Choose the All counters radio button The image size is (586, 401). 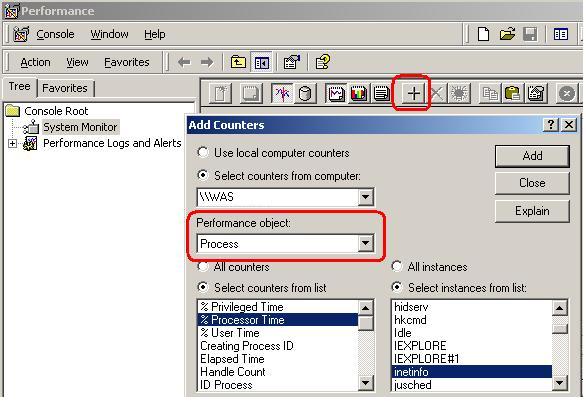click(x=233, y=267)
